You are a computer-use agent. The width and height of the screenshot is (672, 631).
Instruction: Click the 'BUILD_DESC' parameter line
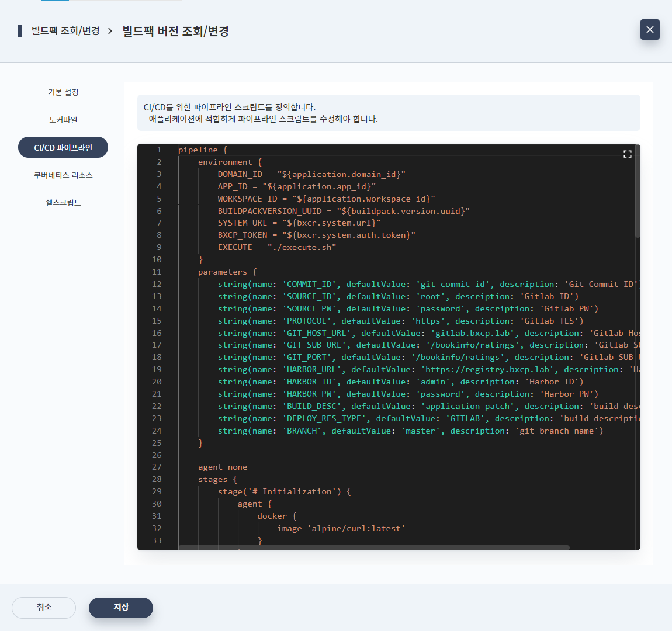(428, 407)
